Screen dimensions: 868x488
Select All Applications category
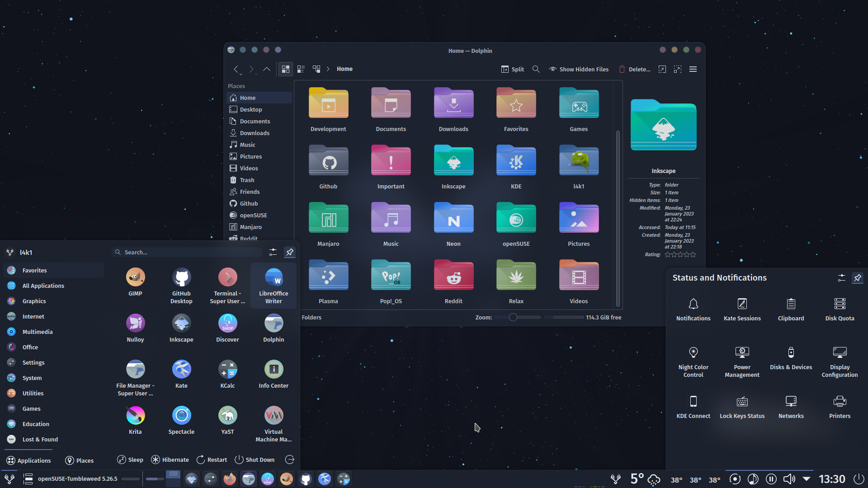[53, 286]
